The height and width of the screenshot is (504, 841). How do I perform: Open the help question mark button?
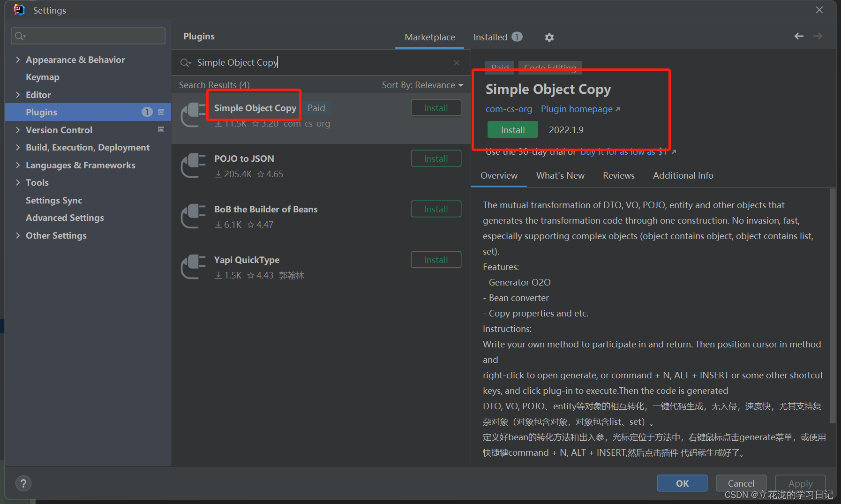pos(23,483)
